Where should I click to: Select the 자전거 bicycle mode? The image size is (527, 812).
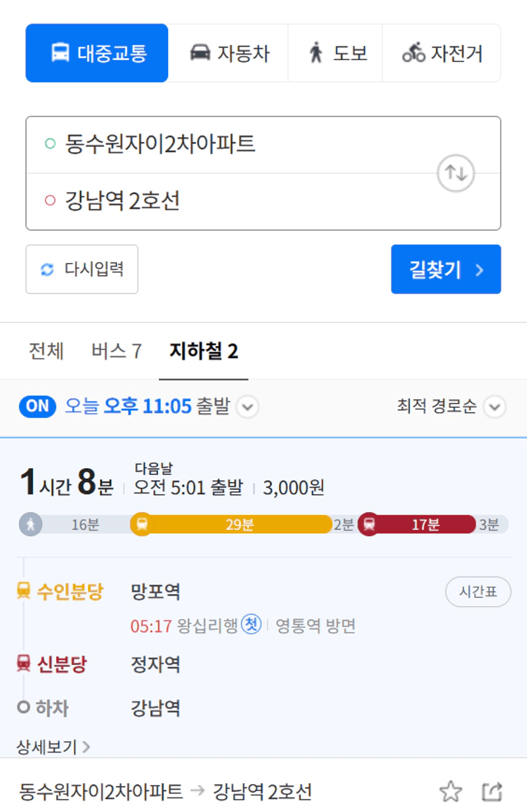point(442,53)
